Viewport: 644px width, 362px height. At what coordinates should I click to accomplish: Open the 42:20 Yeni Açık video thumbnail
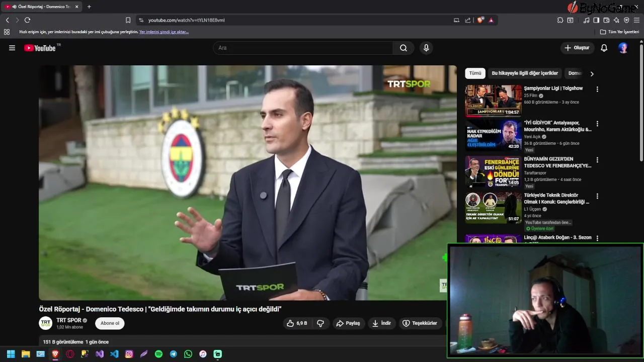494,135
